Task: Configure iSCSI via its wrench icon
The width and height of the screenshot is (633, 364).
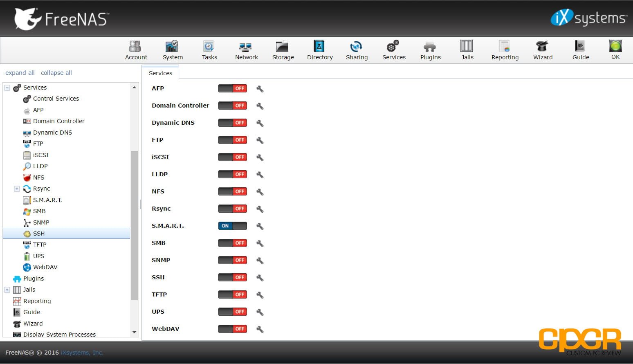Action: click(x=260, y=157)
